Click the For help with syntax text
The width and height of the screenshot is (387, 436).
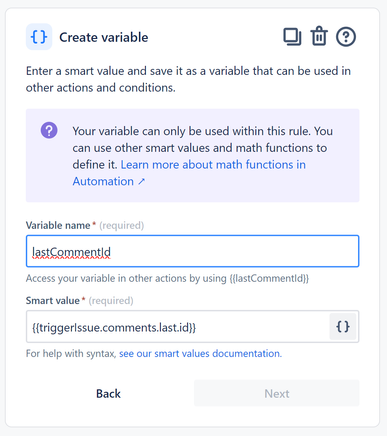71,353
